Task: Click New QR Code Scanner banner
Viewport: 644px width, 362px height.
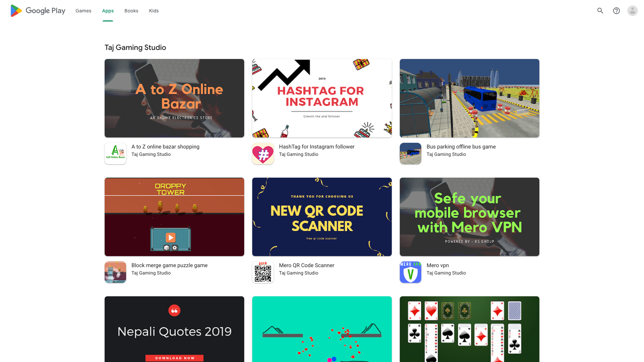Action: tap(322, 217)
